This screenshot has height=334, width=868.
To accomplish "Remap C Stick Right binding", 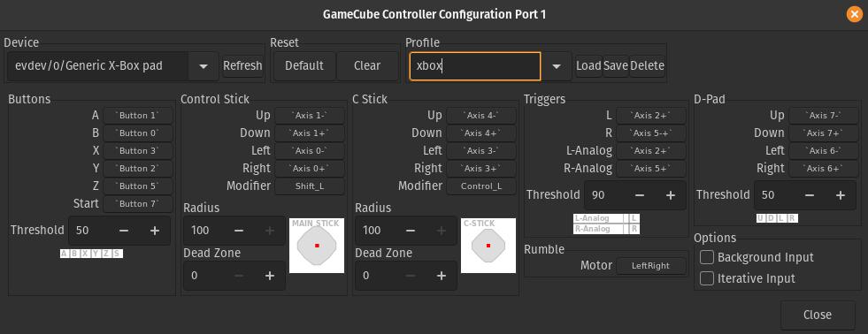I will click(481, 168).
